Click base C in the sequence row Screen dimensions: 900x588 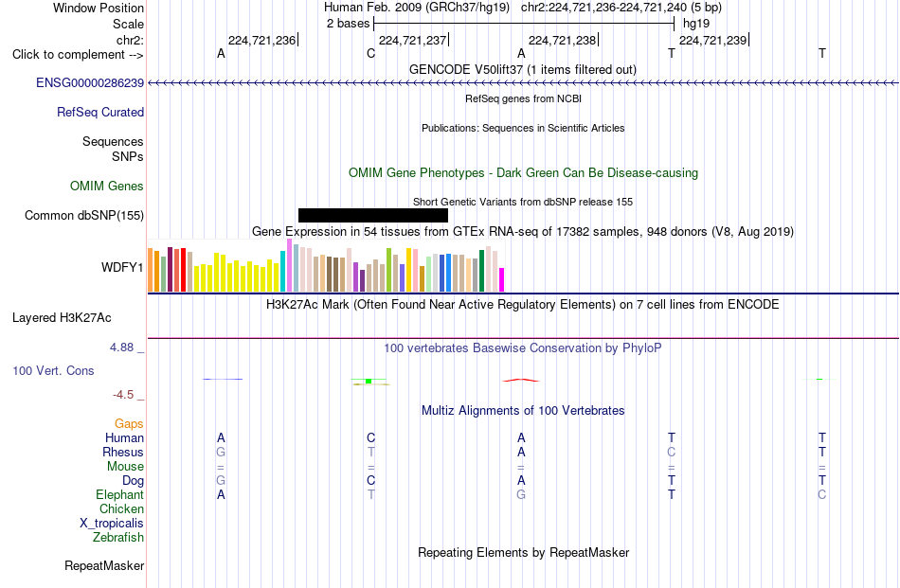370,54
